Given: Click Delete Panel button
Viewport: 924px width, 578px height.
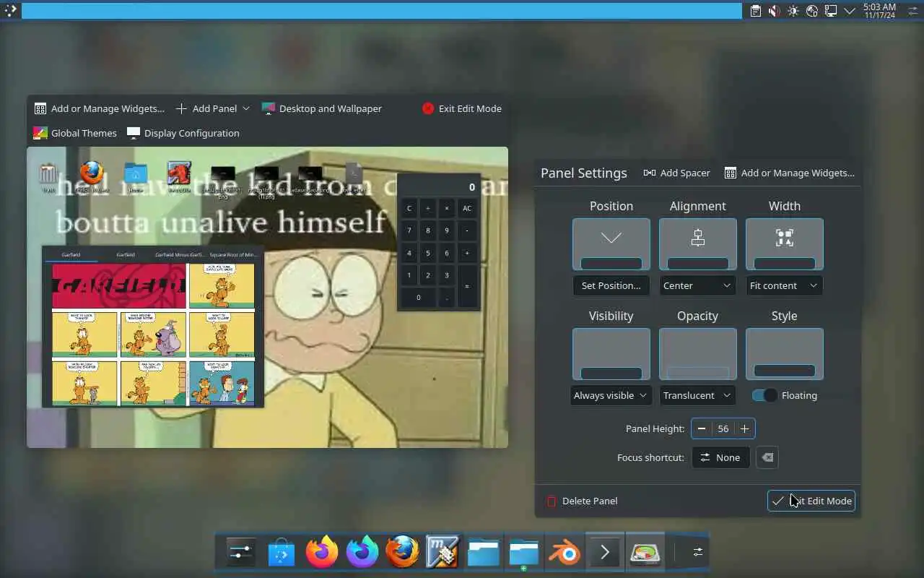Looking at the screenshot, I should 582,501.
